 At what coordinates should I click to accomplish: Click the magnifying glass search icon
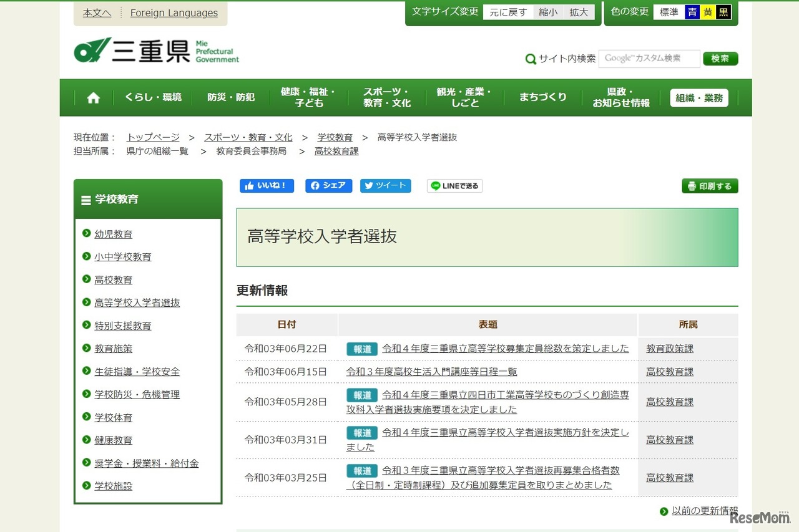click(x=530, y=59)
